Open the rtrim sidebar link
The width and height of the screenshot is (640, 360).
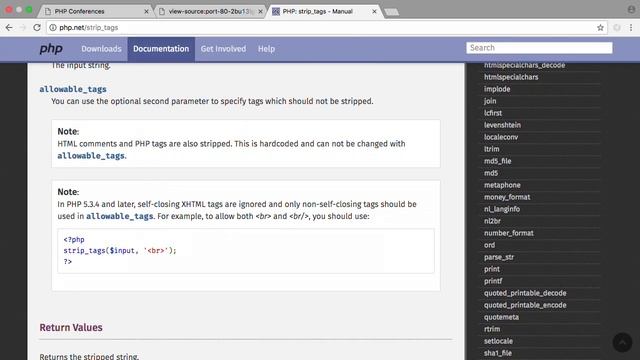coord(492,329)
